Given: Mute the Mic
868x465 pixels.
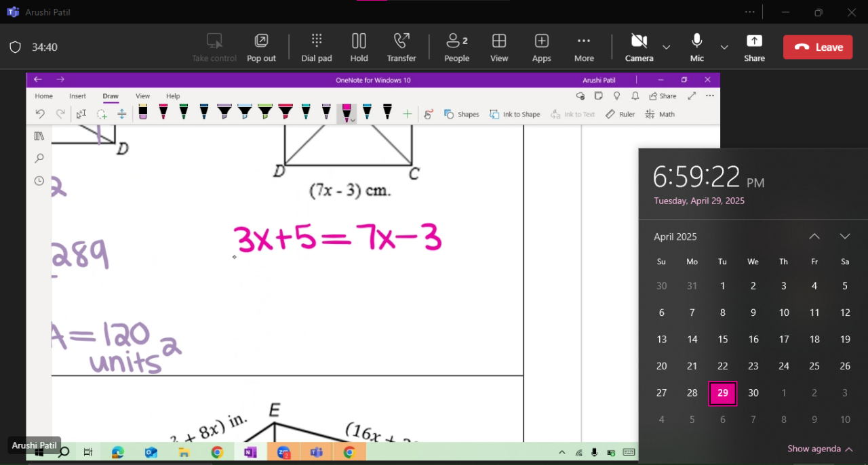Looking at the screenshot, I should 696,47.
